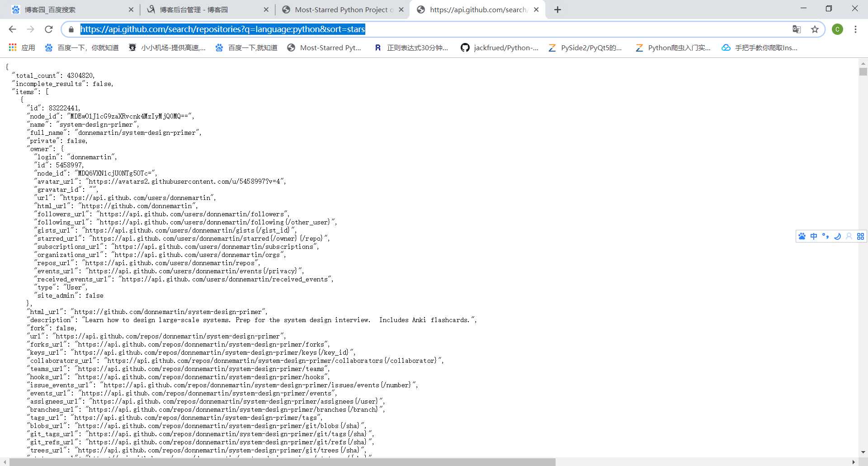Click the "incomplete_results": false line
This screenshot has height=466, width=868.
coord(62,84)
